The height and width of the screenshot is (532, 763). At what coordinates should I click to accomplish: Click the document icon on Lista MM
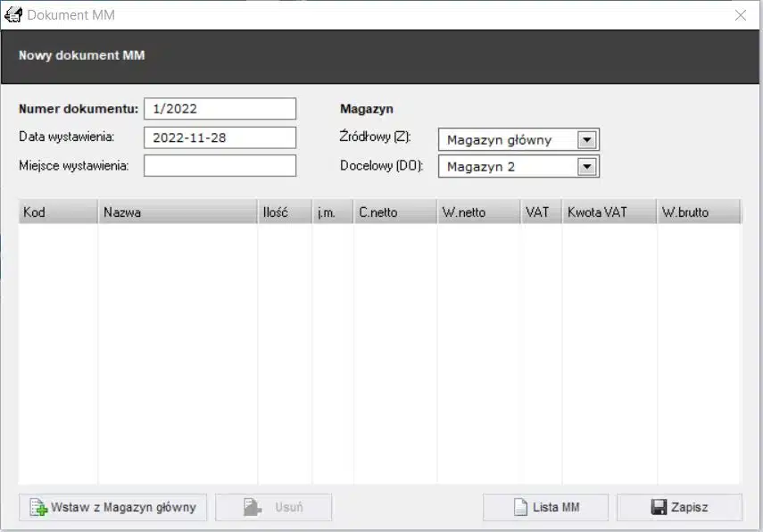(520, 508)
